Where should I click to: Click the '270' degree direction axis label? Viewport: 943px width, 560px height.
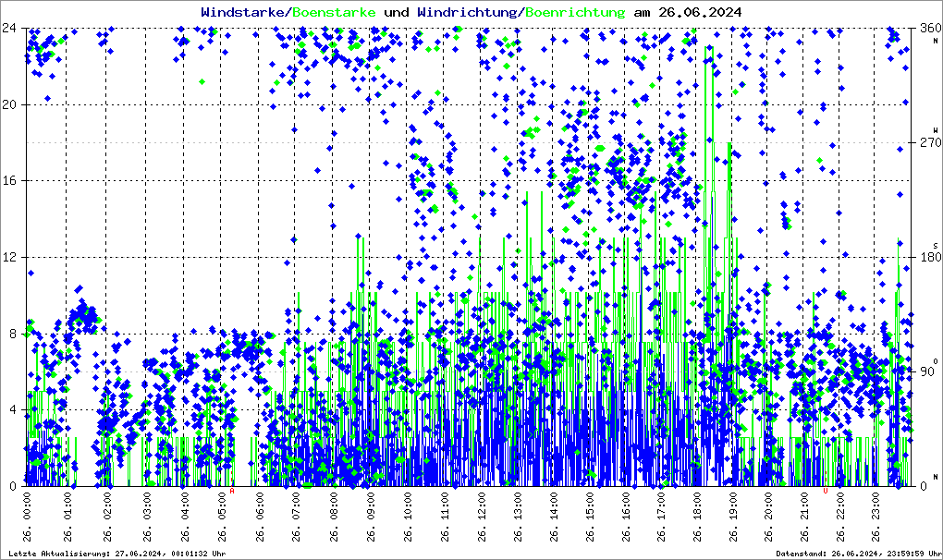pos(931,142)
